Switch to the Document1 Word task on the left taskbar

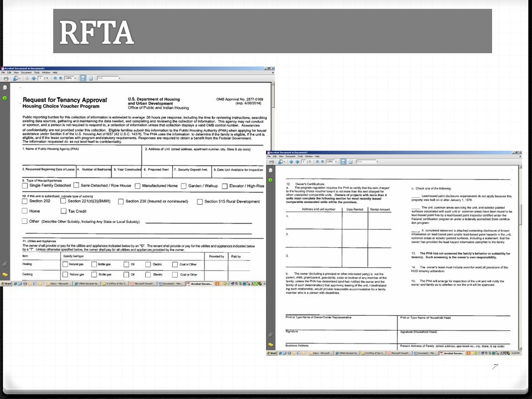[172, 284]
